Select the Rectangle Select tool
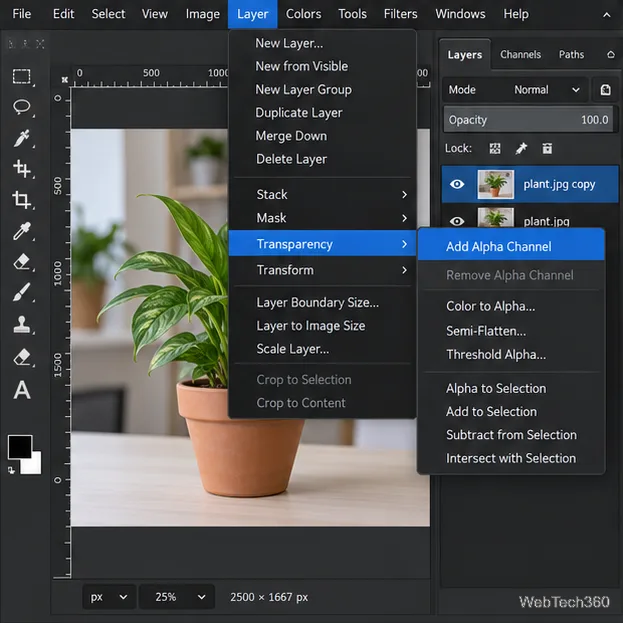The height and width of the screenshot is (623, 623). 21,76
